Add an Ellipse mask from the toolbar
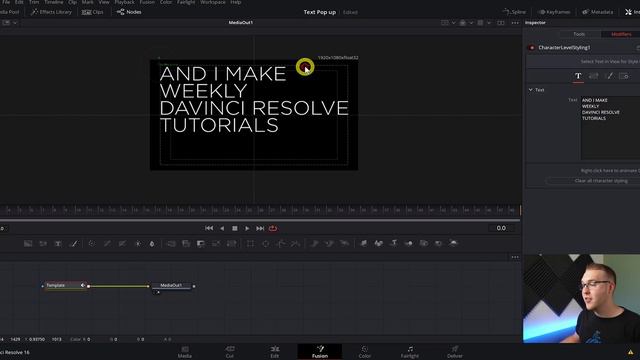The width and height of the screenshot is (640, 360). 265,244
